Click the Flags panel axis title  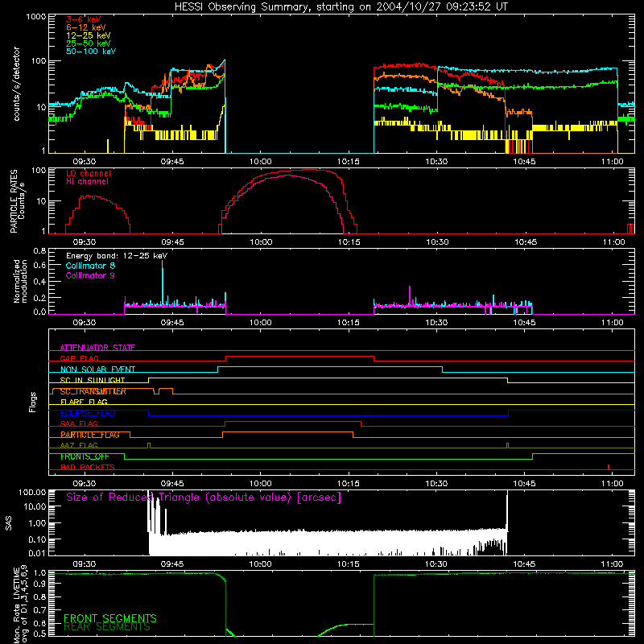pos(32,402)
